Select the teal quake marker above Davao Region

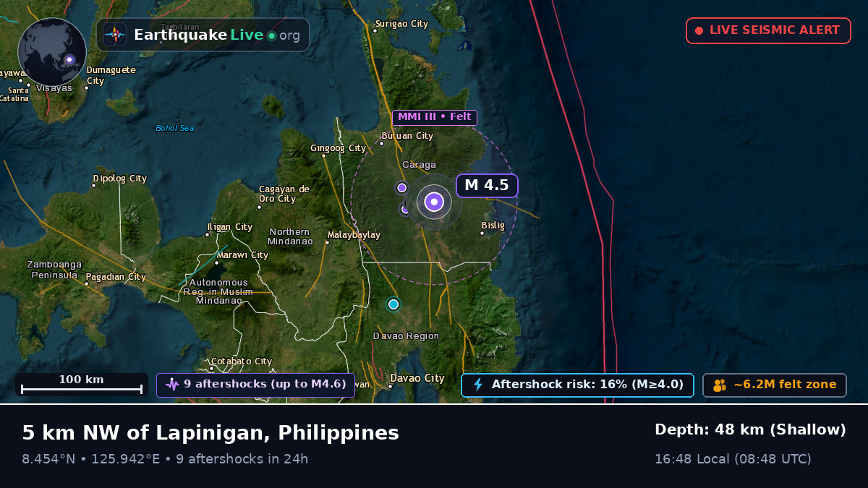pyautogui.click(x=393, y=304)
